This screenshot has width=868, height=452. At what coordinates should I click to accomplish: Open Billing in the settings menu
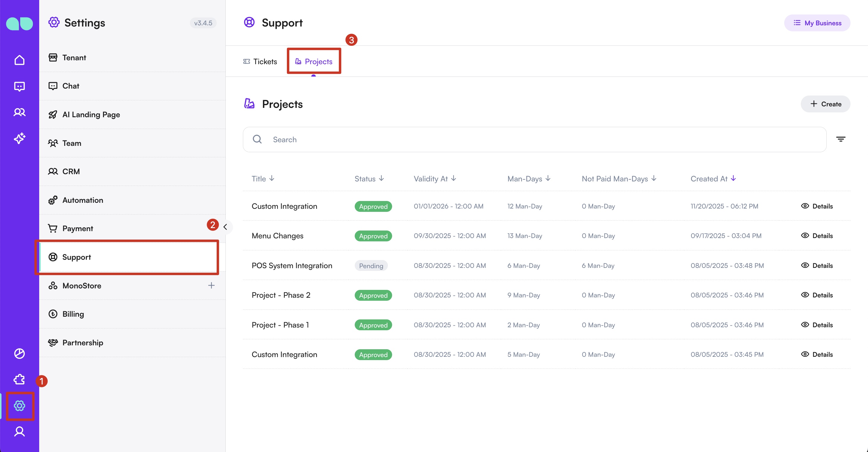pyautogui.click(x=73, y=314)
